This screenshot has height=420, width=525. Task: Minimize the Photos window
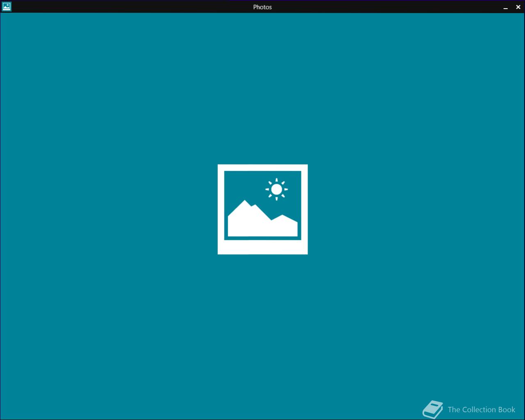[506, 7]
